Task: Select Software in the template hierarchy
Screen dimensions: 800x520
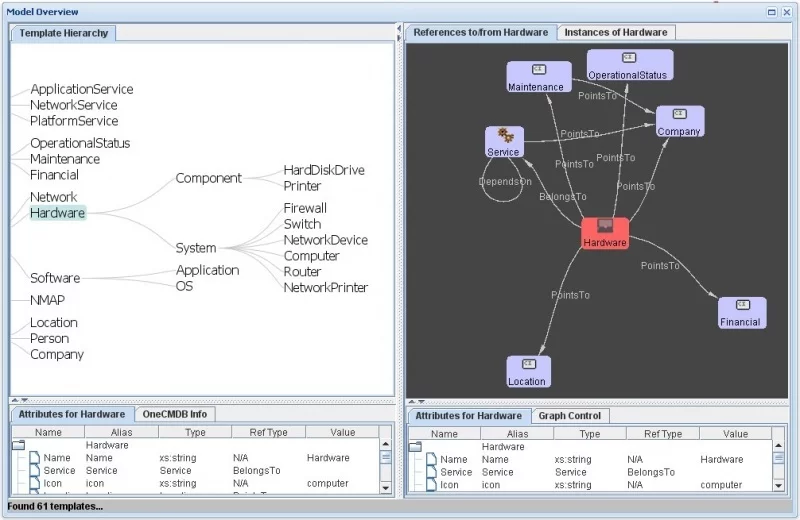Action: [55, 278]
